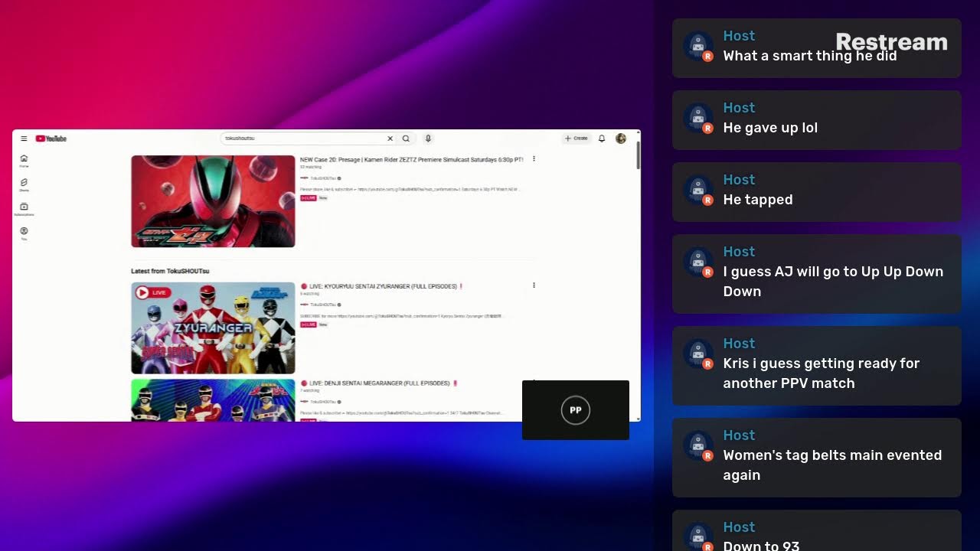Viewport: 980px width, 551px height.
Task: Open the Kamen Rider ZEZTZ thumbnail
Action: (213, 201)
